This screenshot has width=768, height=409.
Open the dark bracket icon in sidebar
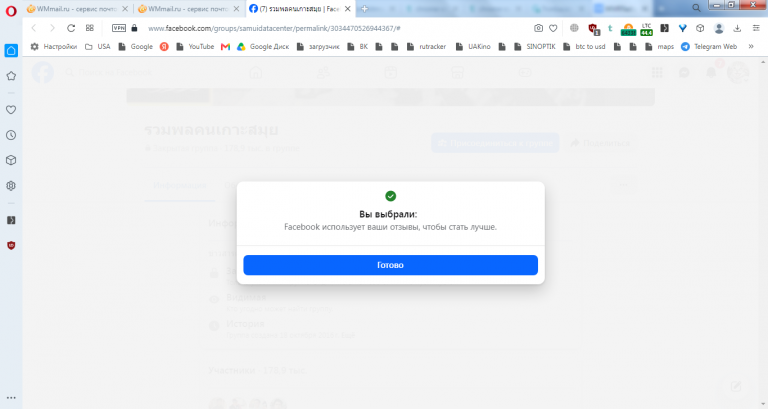(x=11, y=220)
